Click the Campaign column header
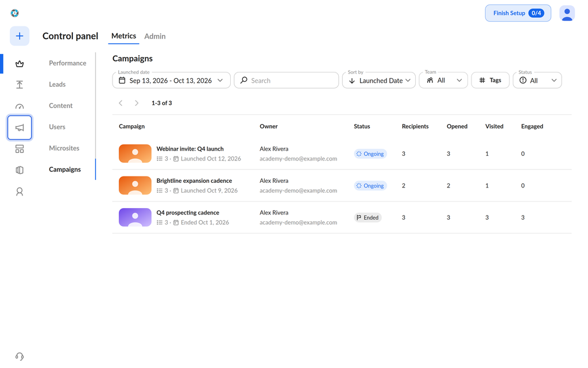This screenshot has height=368, width=588. point(131,126)
